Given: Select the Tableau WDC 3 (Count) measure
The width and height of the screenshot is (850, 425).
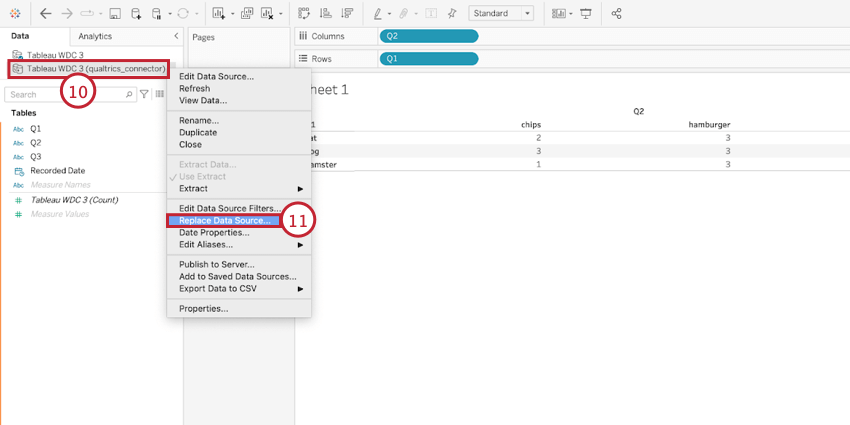Looking at the screenshot, I should tap(74, 200).
